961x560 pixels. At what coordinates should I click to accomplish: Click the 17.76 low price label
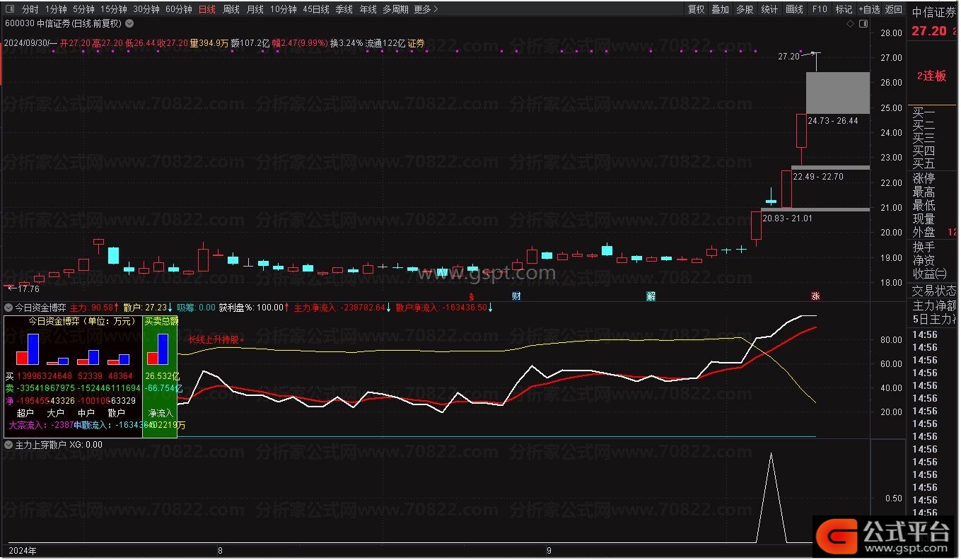click(x=28, y=288)
